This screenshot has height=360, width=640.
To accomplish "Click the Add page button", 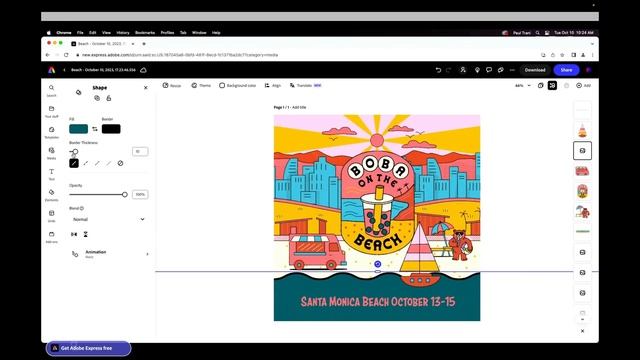I will tap(584, 85).
